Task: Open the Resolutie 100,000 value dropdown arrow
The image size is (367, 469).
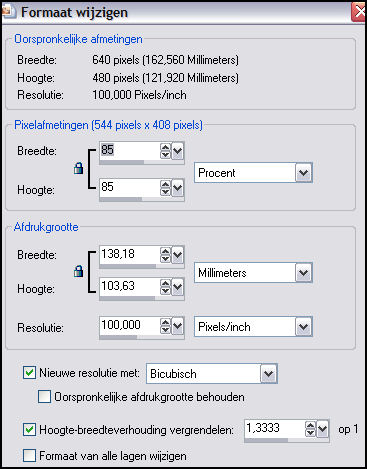Action: (178, 326)
